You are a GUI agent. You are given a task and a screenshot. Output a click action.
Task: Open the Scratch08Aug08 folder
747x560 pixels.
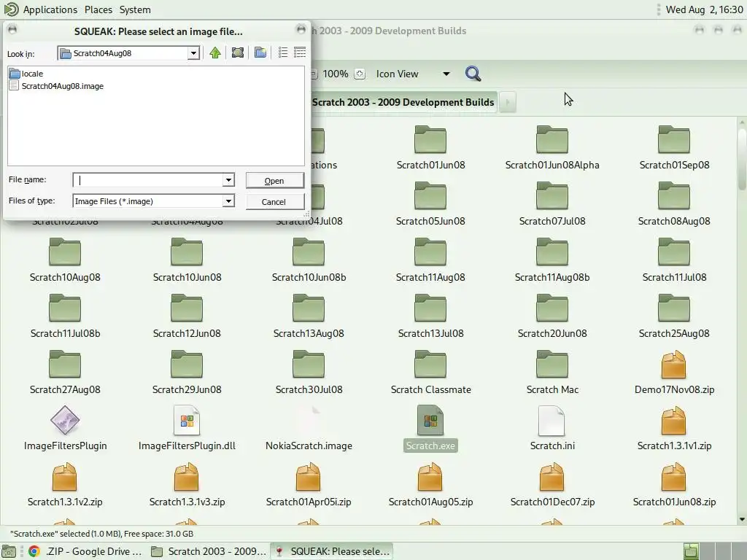point(674,205)
